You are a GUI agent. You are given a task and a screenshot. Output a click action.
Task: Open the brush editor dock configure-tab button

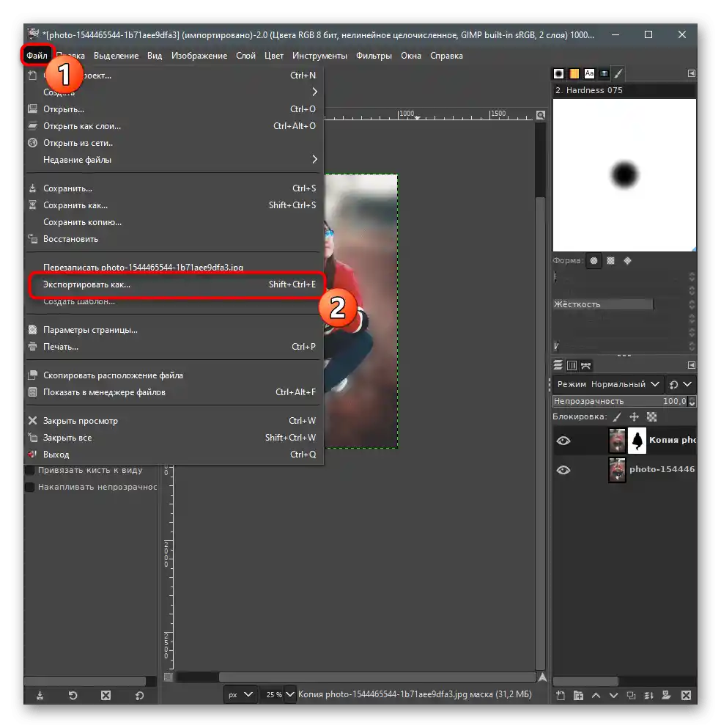point(691,73)
